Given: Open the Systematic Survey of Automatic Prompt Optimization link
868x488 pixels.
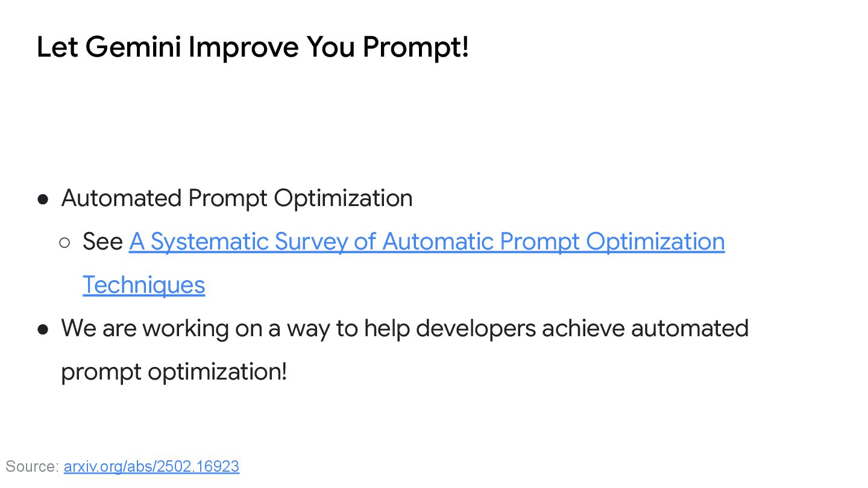Looking at the screenshot, I should point(427,242).
